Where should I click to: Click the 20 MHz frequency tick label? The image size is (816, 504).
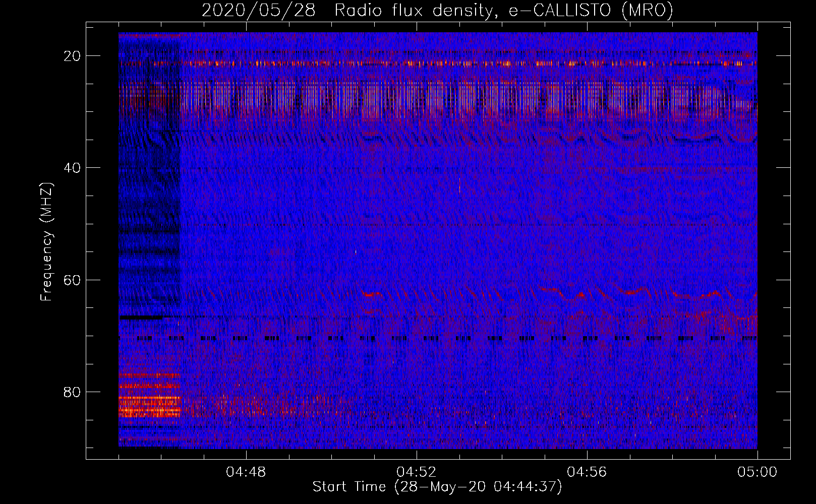pos(73,56)
